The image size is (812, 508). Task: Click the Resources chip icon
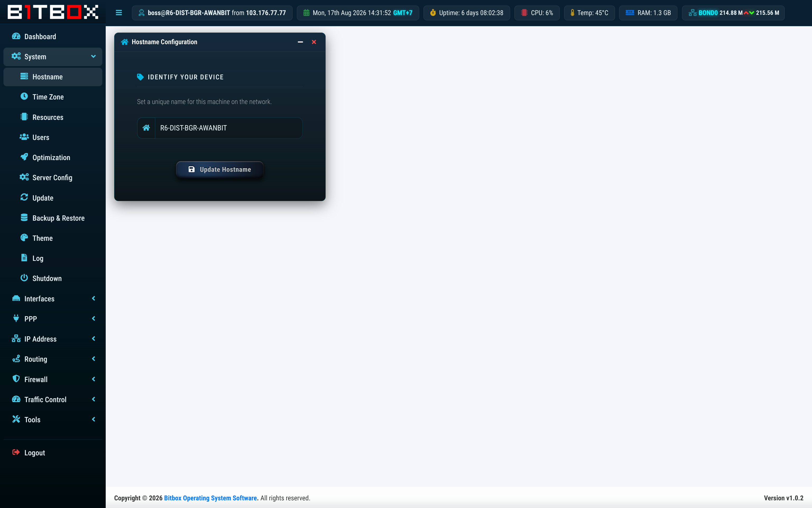(24, 117)
